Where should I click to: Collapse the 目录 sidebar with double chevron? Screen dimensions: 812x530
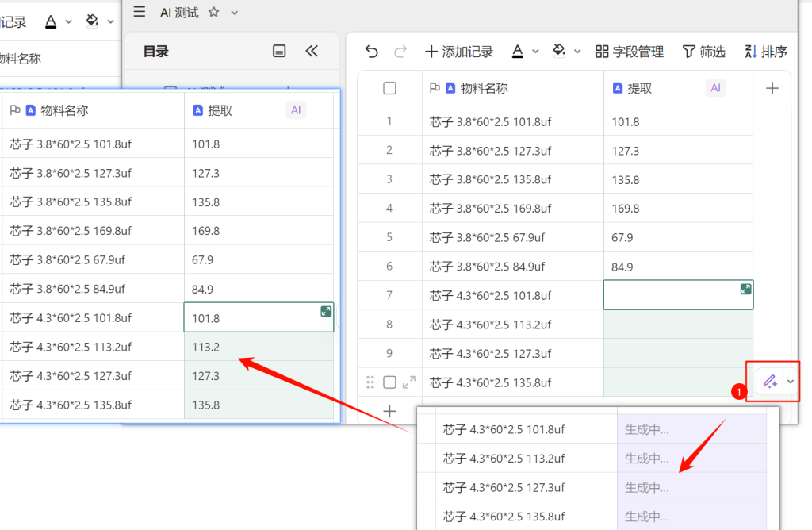point(312,51)
